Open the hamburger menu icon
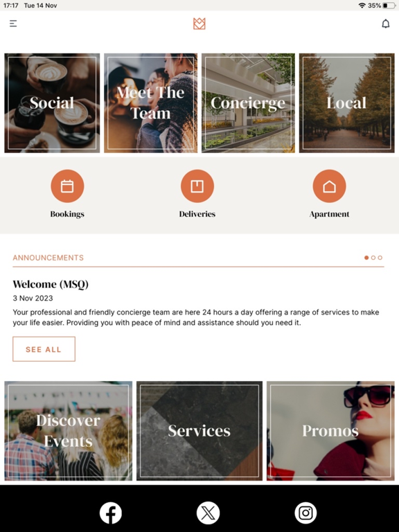Image resolution: width=399 pixels, height=532 pixels. pyautogui.click(x=13, y=24)
